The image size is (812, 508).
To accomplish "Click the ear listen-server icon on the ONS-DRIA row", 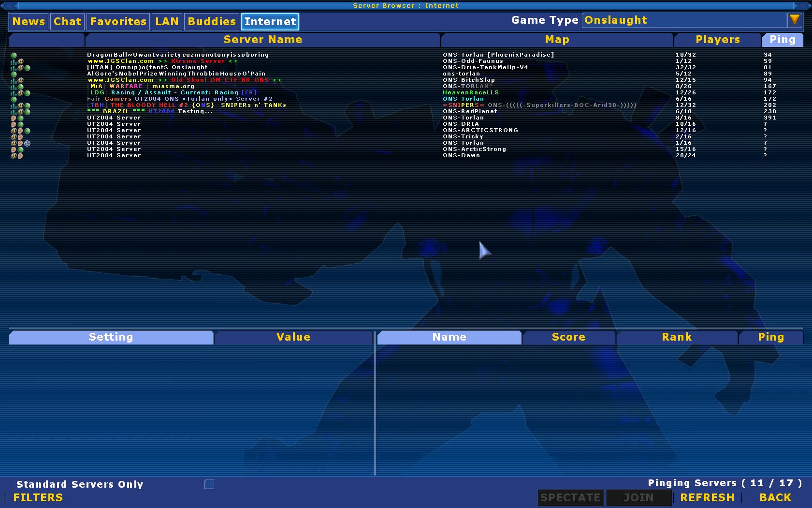I will pos(14,124).
